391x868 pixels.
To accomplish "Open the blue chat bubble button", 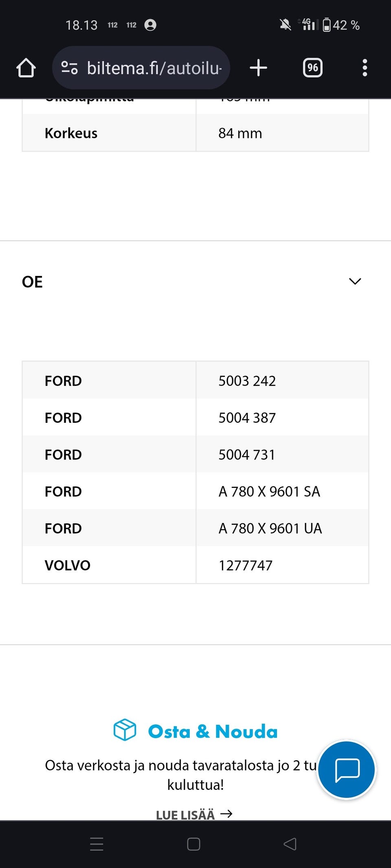I will pos(347,770).
